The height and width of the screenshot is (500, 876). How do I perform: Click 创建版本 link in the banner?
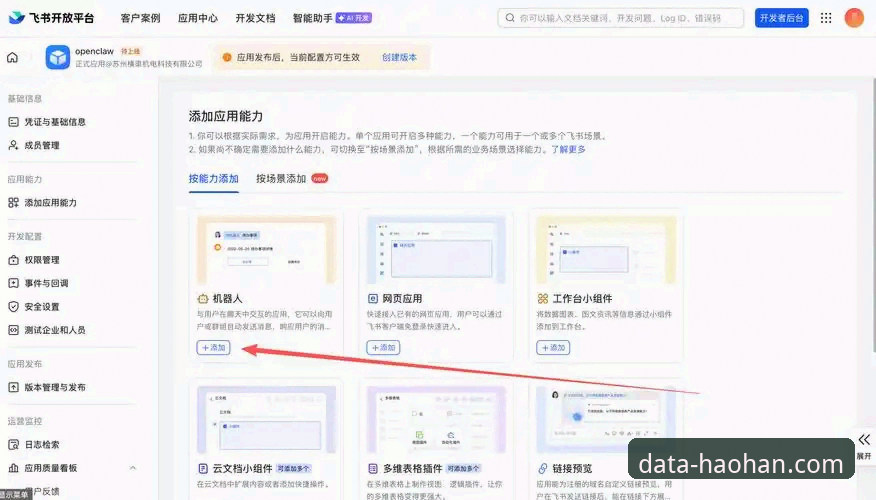(399, 57)
